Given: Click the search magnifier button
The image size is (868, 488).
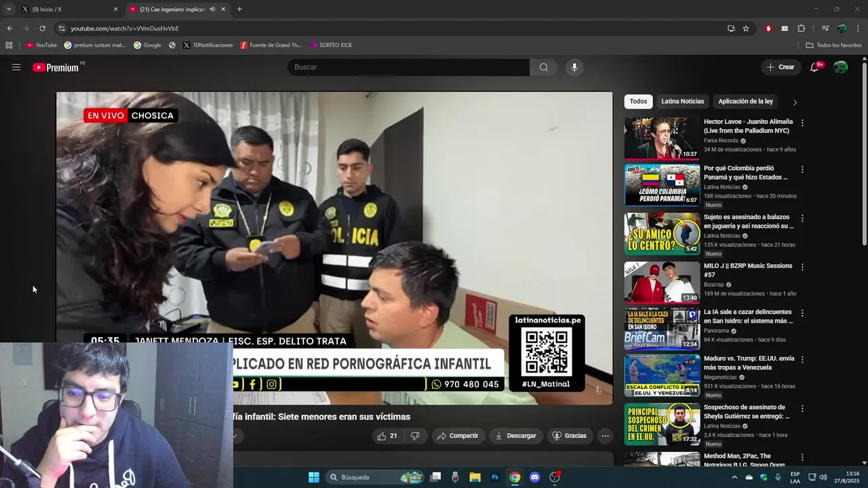Looking at the screenshot, I should tap(544, 67).
